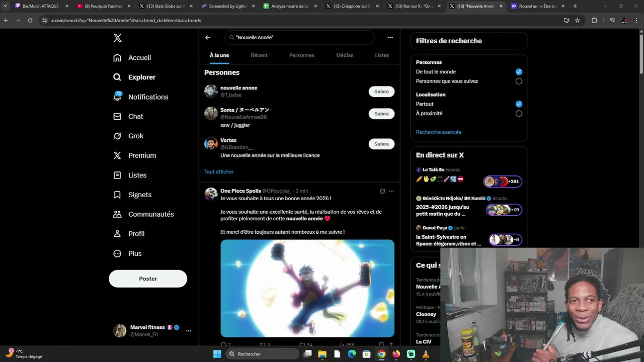
Task: Select 'À proximité' location filter
Action: 519,114
